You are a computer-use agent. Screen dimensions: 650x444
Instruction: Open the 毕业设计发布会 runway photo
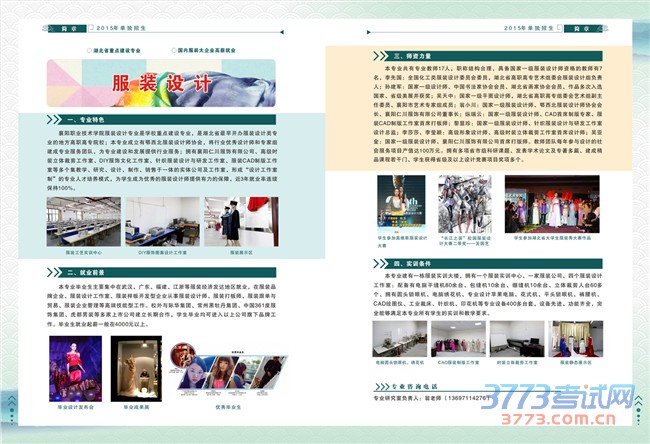[x=75, y=370]
